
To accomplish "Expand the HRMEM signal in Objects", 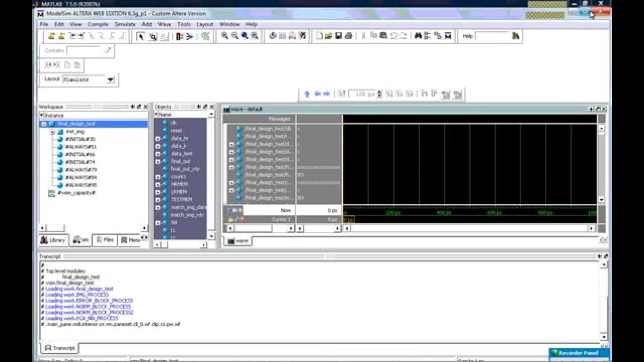I will 158,185.
